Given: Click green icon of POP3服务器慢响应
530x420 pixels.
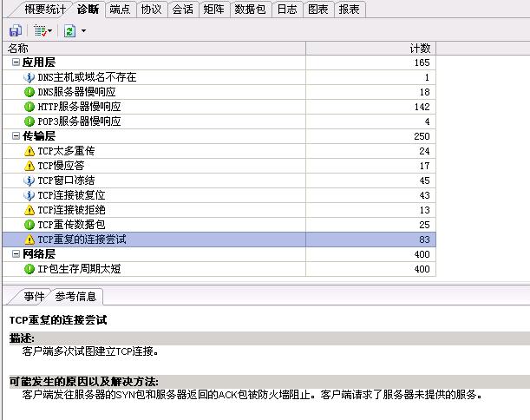Looking at the screenshot, I should tap(29, 121).
